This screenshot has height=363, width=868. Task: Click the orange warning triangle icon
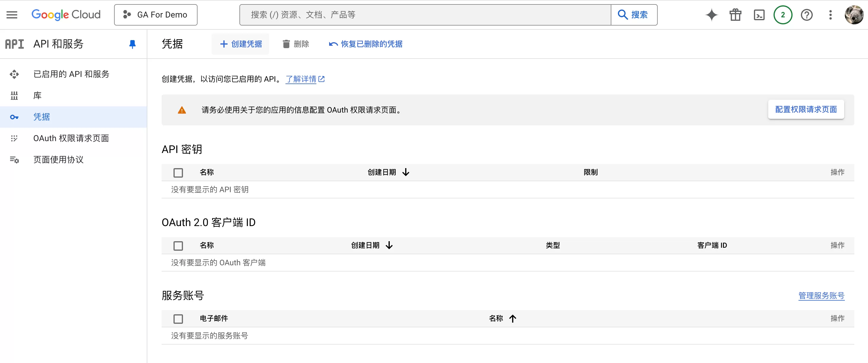[x=182, y=110]
